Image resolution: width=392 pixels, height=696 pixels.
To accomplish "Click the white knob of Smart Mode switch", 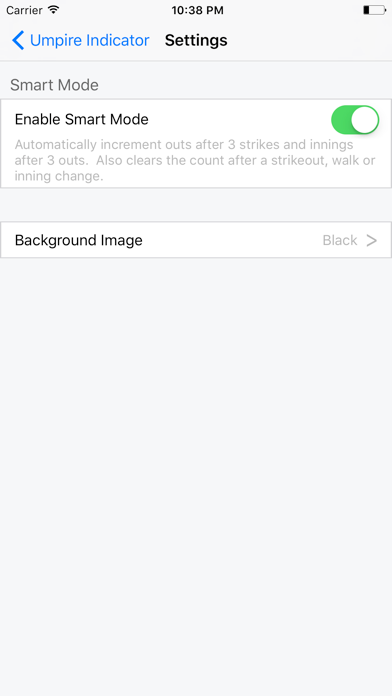I will tap(365, 120).
